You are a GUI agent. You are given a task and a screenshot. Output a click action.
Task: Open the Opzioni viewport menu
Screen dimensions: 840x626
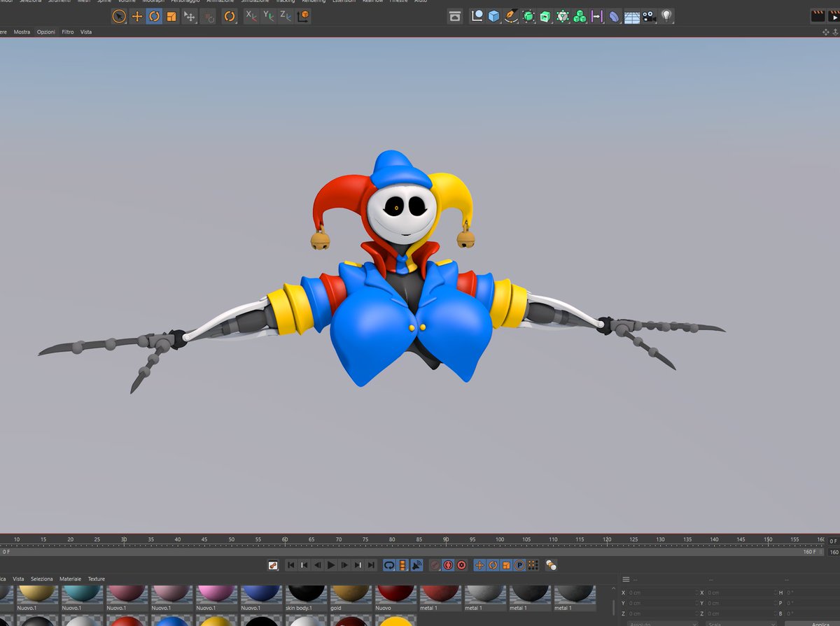[46, 32]
